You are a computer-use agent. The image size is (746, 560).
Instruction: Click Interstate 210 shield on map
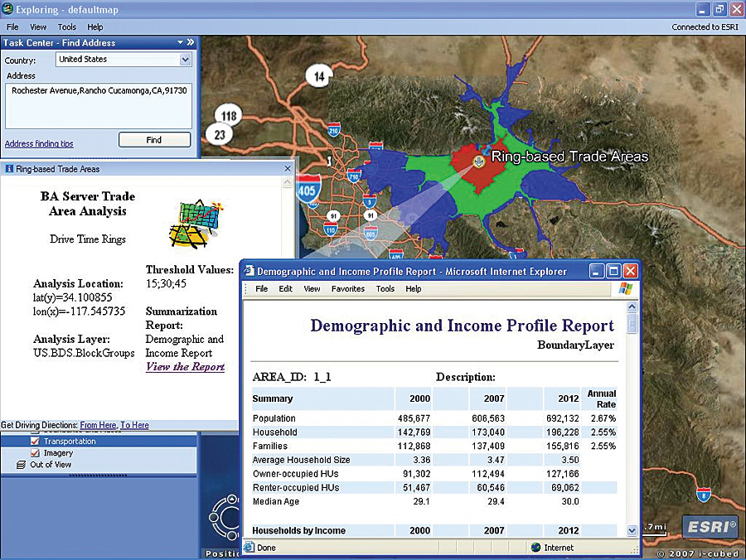(333, 130)
